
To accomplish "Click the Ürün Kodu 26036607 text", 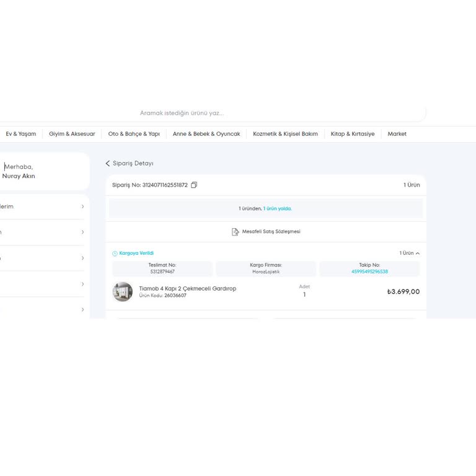I will 163,296.
